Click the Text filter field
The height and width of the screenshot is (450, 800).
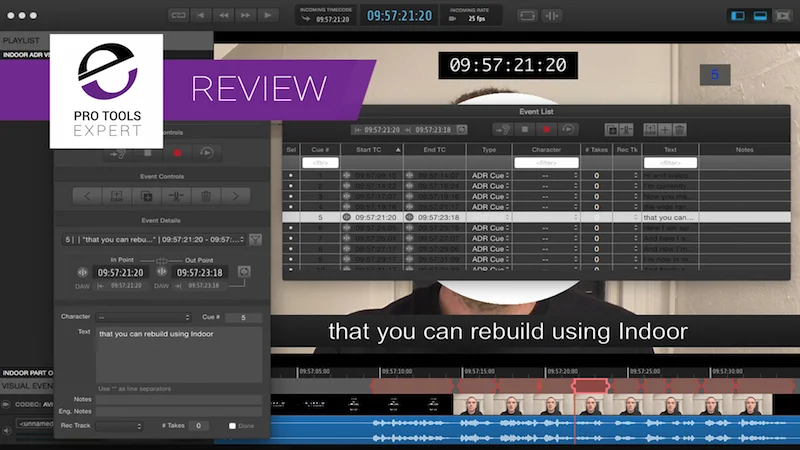(x=670, y=163)
